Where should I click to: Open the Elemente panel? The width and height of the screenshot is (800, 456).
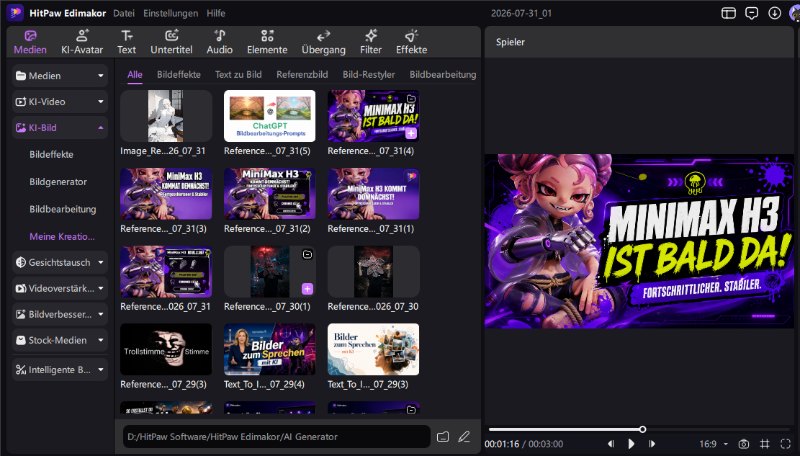point(267,42)
